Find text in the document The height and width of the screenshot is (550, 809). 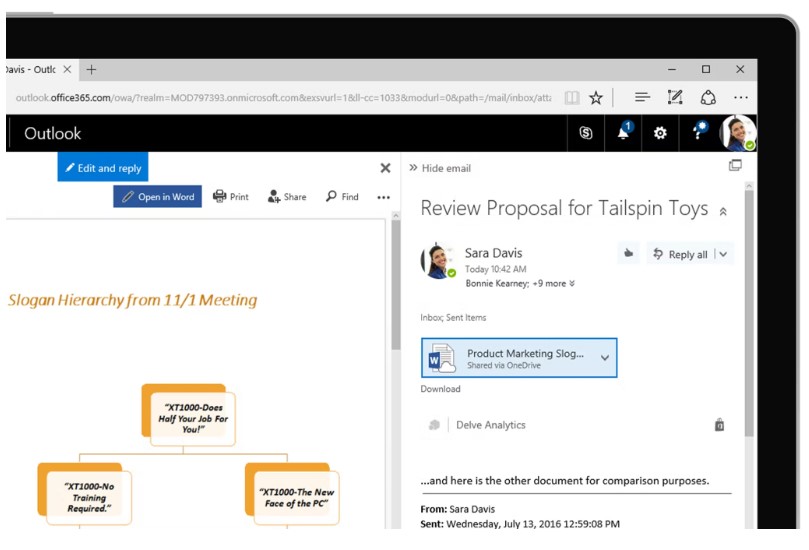[x=342, y=197]
